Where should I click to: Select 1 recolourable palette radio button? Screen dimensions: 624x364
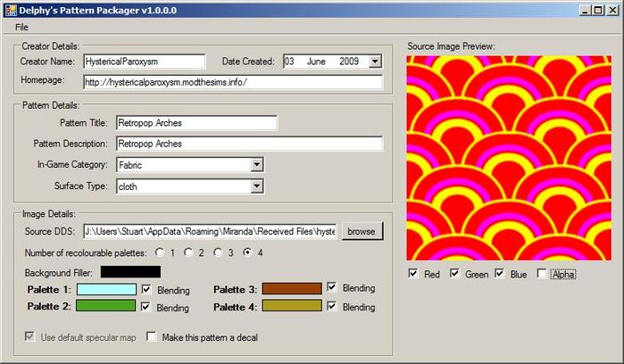(160, 252)
